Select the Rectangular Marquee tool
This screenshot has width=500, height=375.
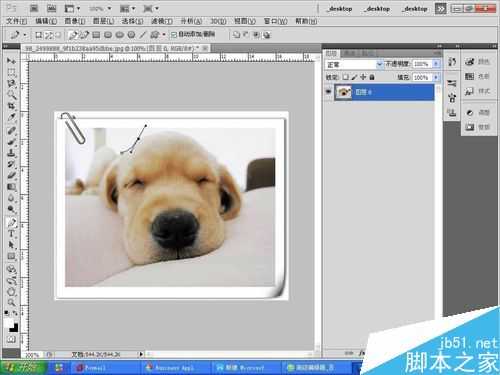click(x=11, y=72)
